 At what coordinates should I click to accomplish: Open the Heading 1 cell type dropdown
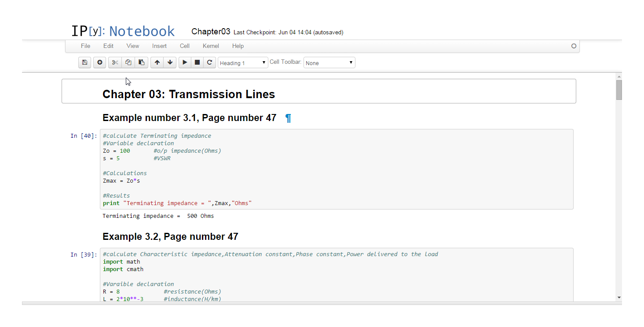click(x=243, y=63)
